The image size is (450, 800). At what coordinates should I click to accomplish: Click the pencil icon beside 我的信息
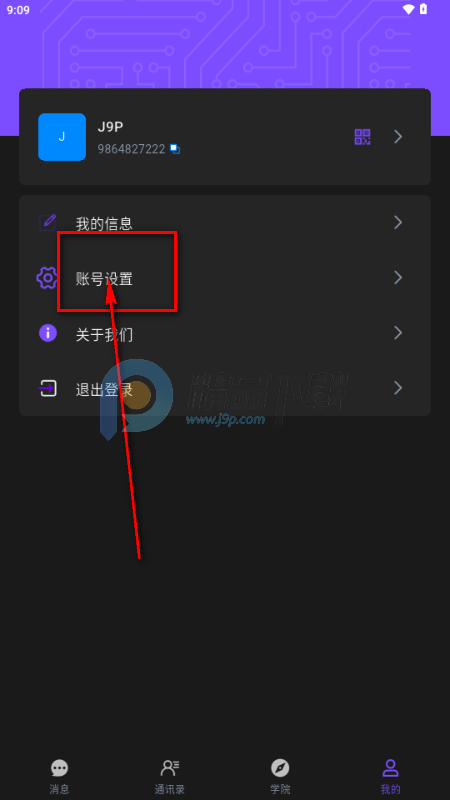[x=48, y=222]
